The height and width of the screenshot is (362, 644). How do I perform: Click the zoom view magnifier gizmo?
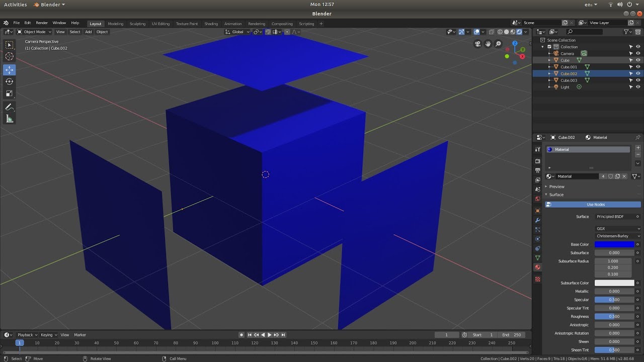(498, 44)
